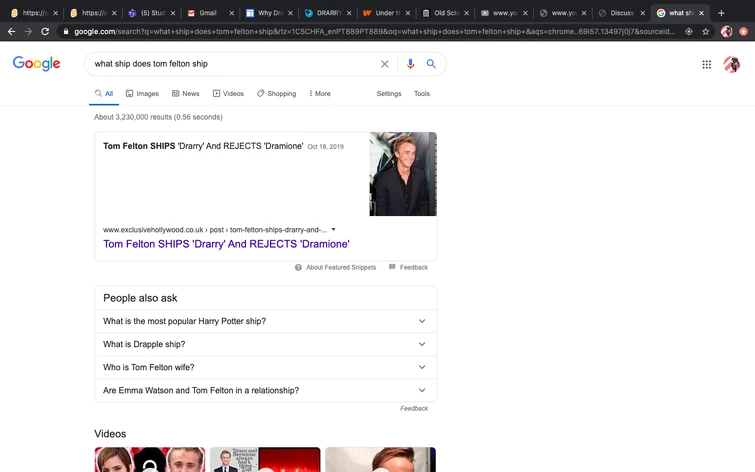Open search Tools
Viewport: 755px width, 472px height.
(x=422, y=93)
